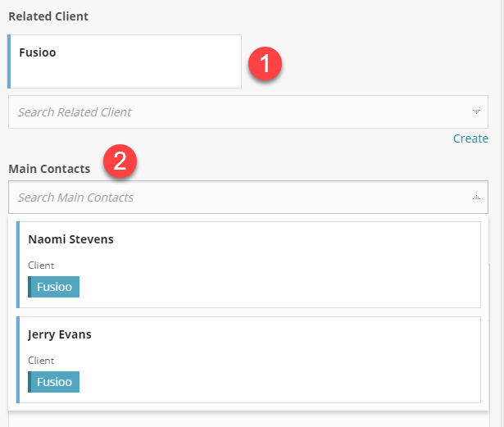This screenshot has height=427, width=504.
Task: Click the blue left edge of Jerry Evans card
Action: point(18,360)
